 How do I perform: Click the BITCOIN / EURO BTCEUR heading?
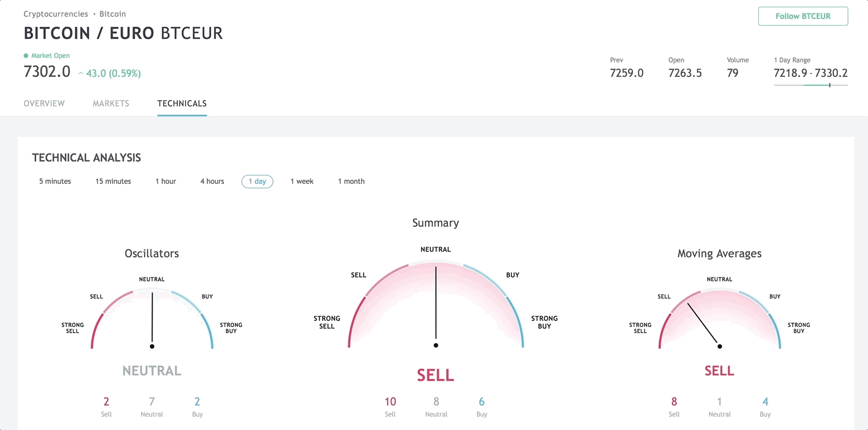(123, 33)
